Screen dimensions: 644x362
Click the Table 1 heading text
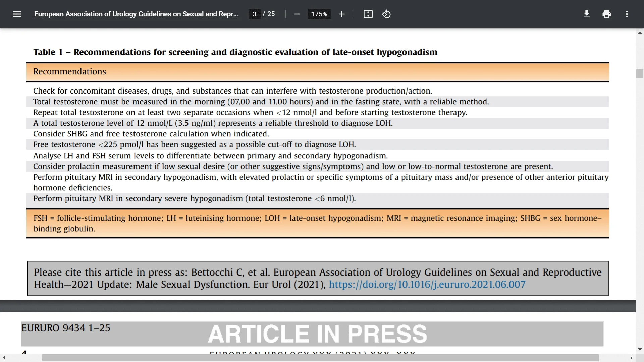235,52
